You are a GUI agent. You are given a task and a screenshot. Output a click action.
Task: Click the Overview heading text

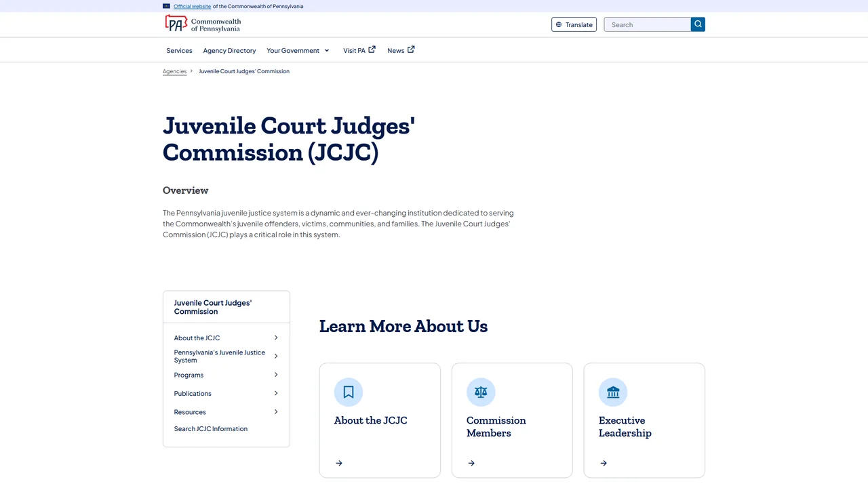[185, 190]
